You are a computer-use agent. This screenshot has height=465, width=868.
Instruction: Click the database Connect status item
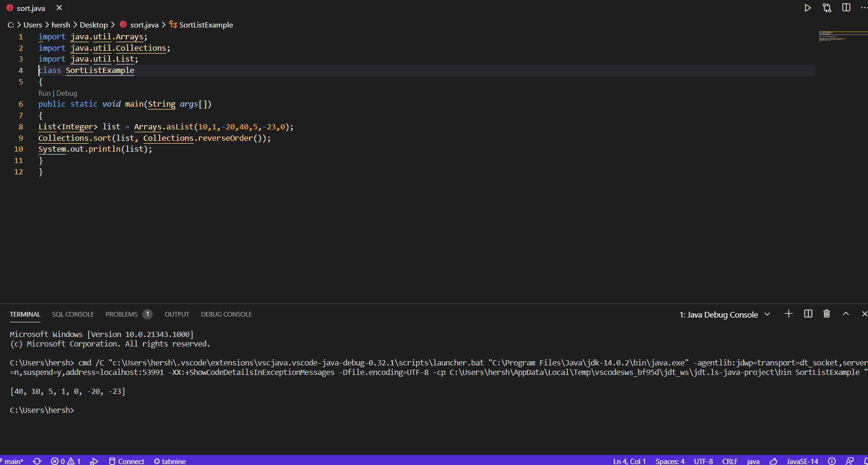coord(127,461)
